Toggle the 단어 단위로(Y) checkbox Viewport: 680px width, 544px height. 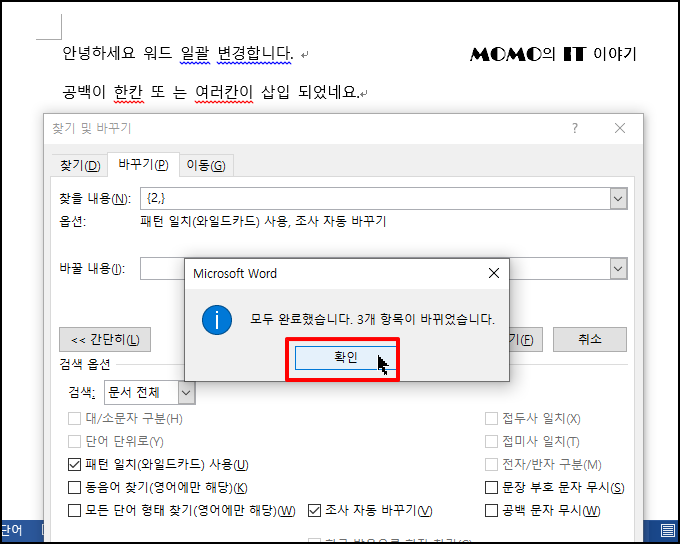pyautogui.click(x=74, y=442)
